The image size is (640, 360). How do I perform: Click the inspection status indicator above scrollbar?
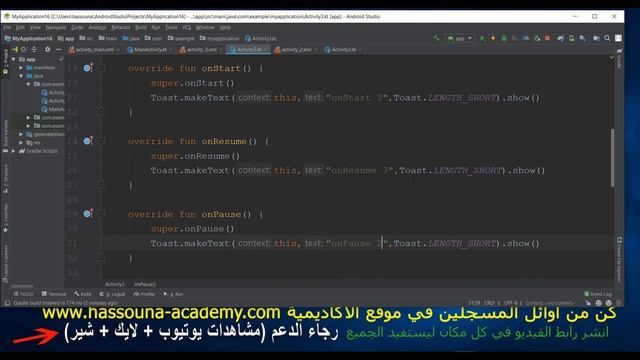611,58
